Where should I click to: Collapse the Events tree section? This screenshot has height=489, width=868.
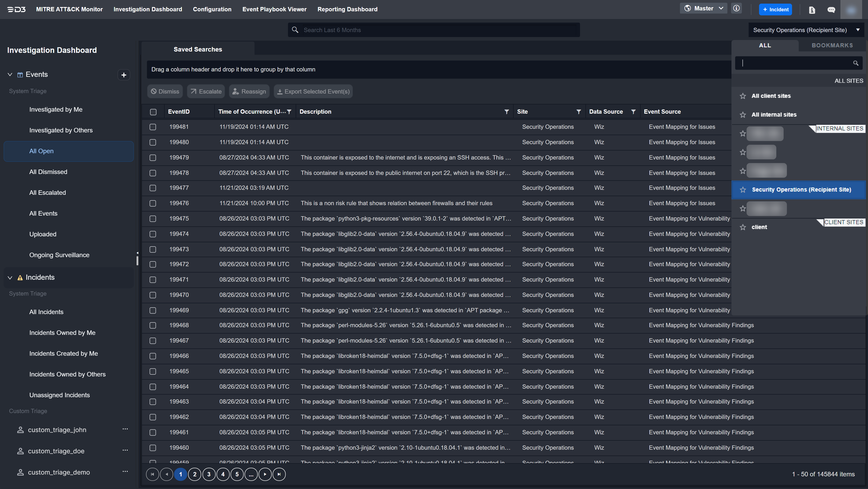pyautogui.click(x=10, y=75)
